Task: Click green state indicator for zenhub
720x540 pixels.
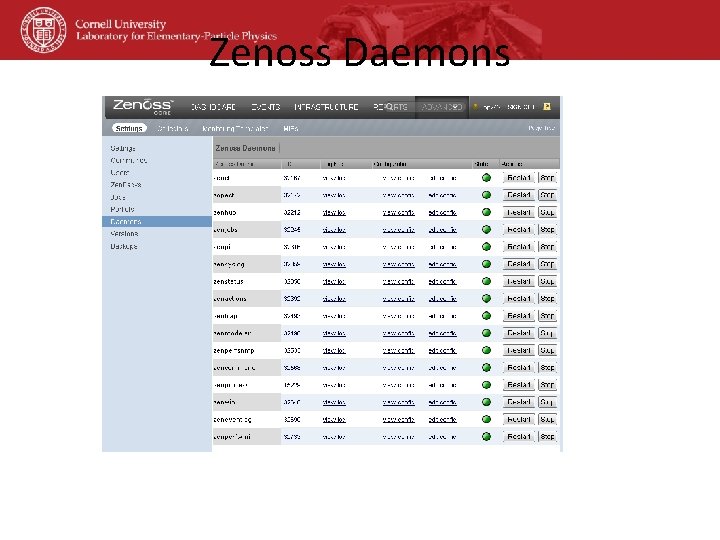Action: 486,212
